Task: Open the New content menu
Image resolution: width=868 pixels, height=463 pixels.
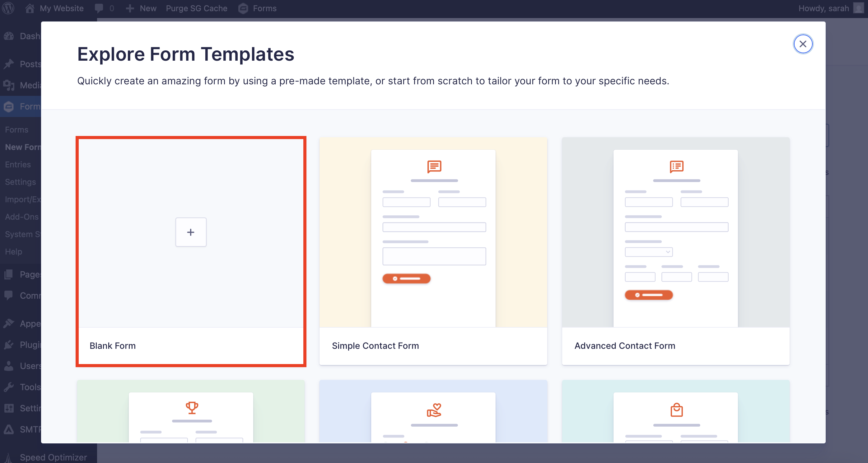Action: [141, 8]
